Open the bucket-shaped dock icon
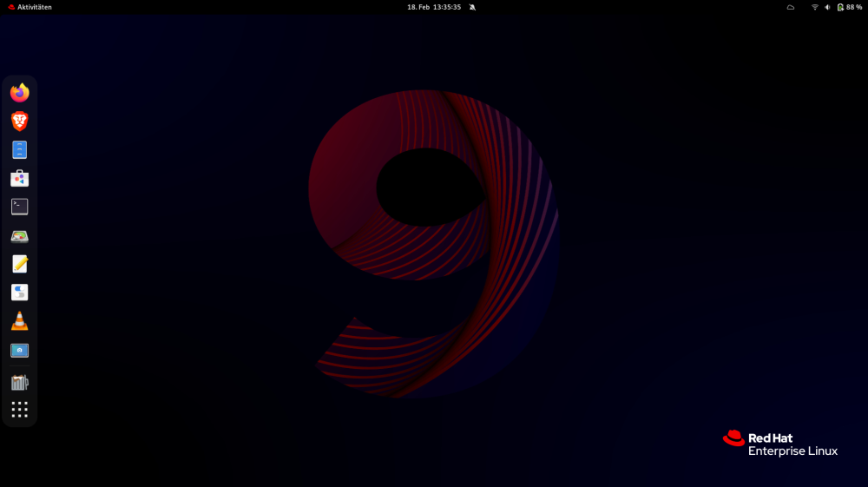 [19, 381]
